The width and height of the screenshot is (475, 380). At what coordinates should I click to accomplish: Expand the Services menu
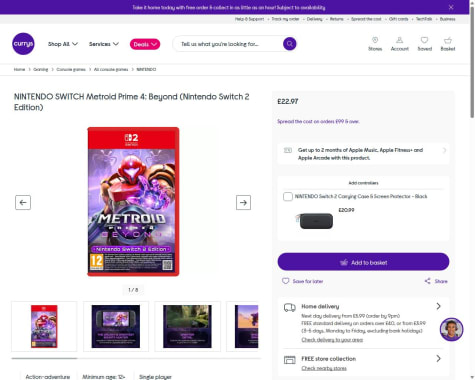coord(104,44)
